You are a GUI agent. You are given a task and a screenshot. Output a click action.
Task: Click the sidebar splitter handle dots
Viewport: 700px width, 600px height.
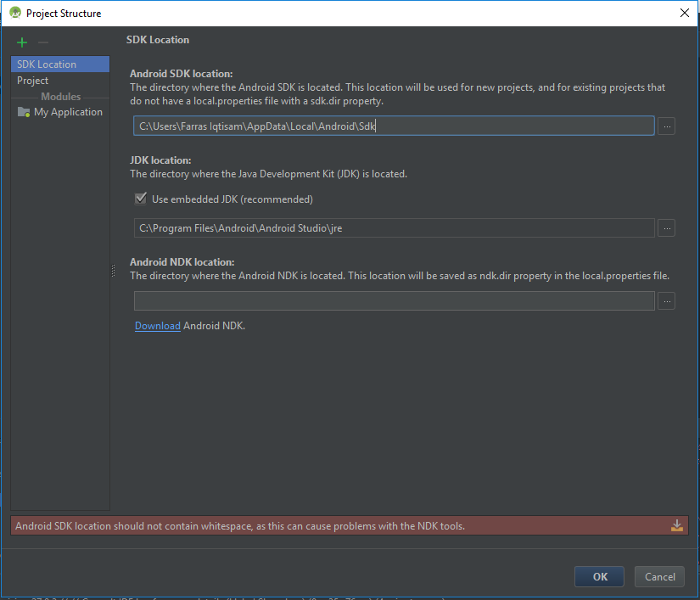coord(113,271)
